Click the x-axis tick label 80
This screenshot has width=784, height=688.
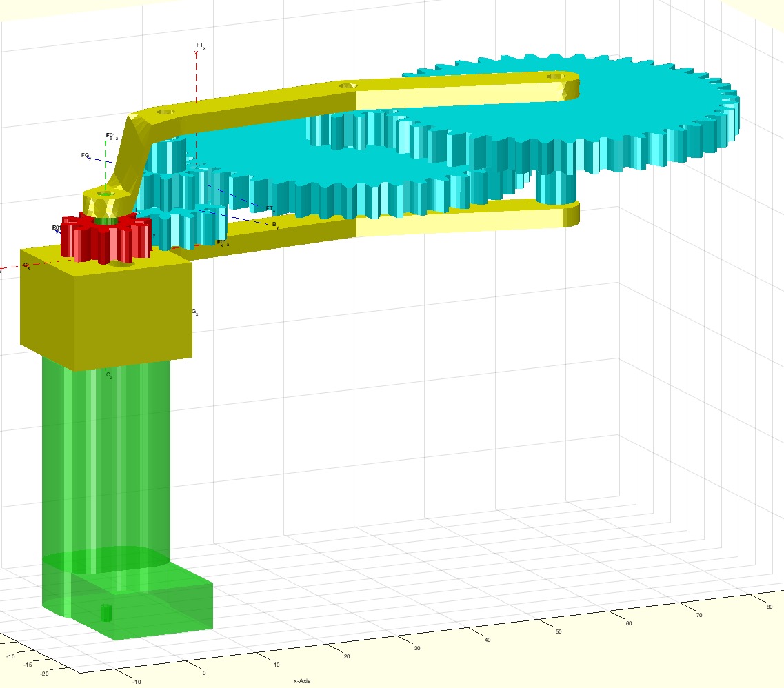coord(770,607)
